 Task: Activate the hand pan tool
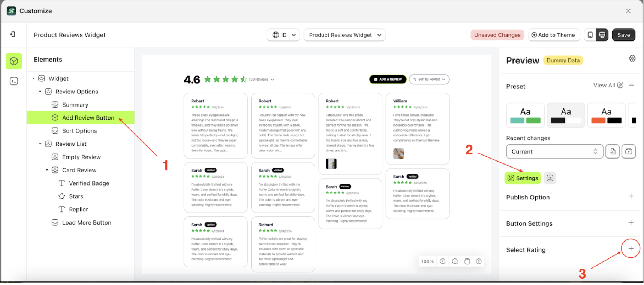[x=467, y=261]
